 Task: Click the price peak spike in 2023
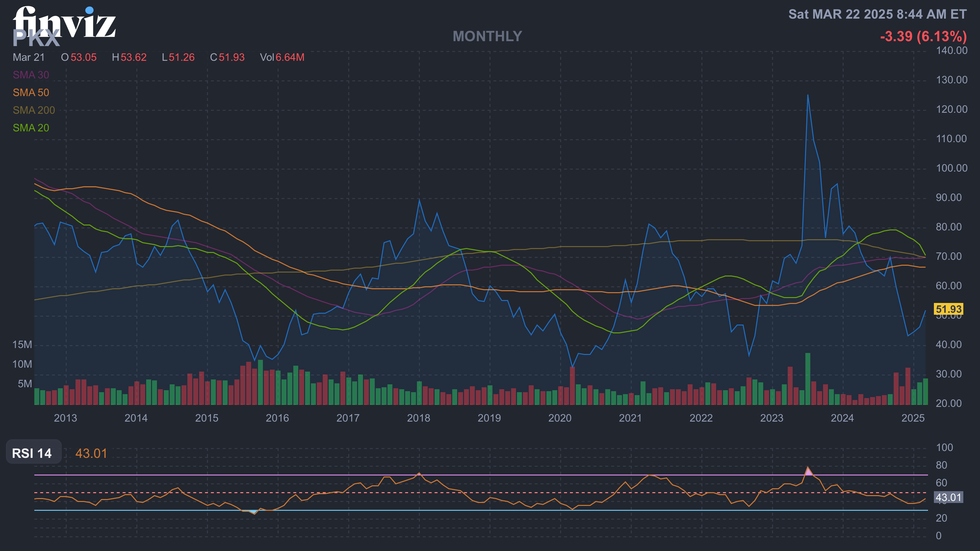pyautogui.click(x=808, y=97)
